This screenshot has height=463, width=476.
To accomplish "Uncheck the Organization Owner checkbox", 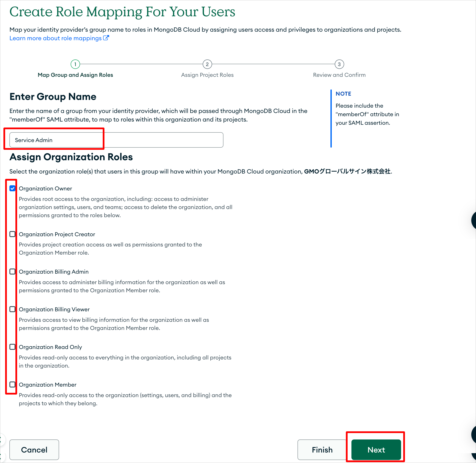I will pos(12,188).
